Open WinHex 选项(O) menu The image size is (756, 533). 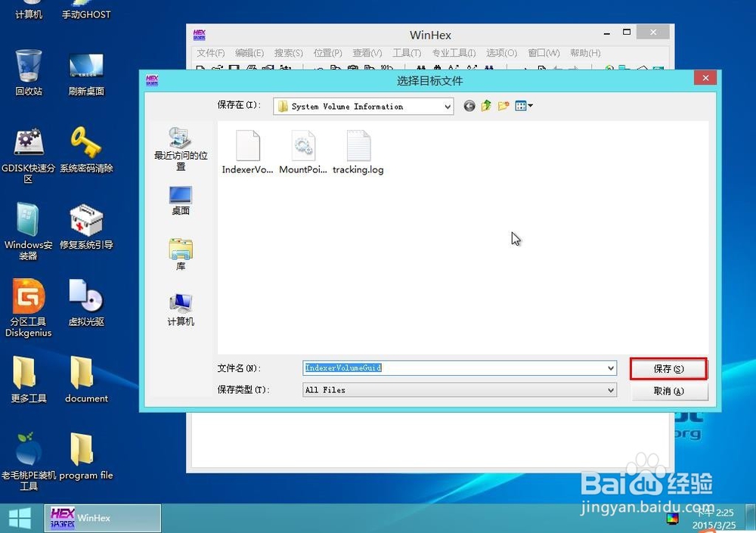(501, 53)
